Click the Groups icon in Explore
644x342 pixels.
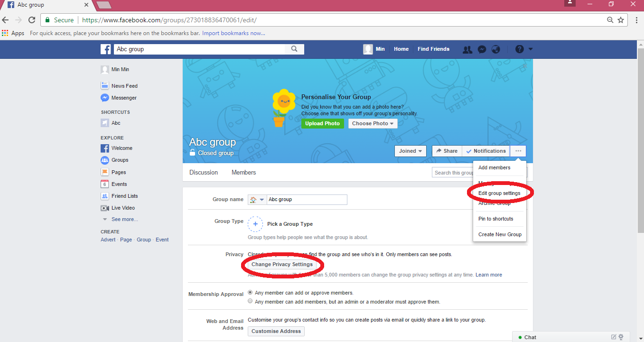(105, 160)
